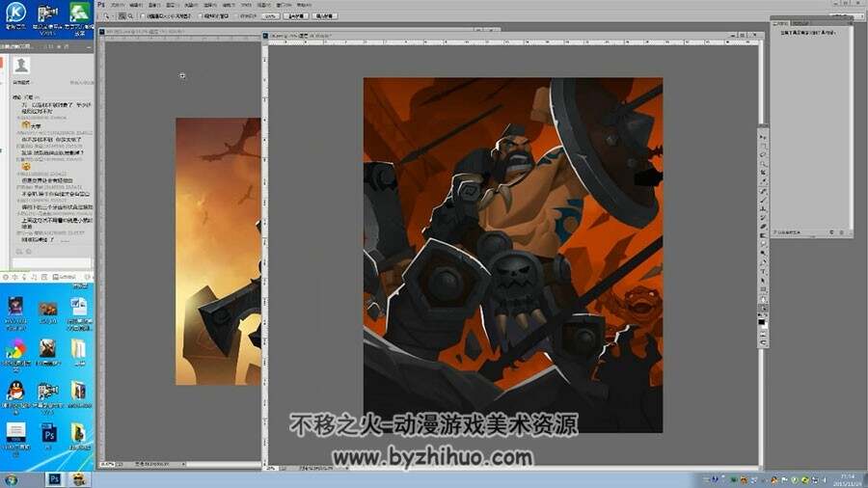This screenshot has width=868, height=488.
Task: Open the Layer menu
Action: click(171, 5)
